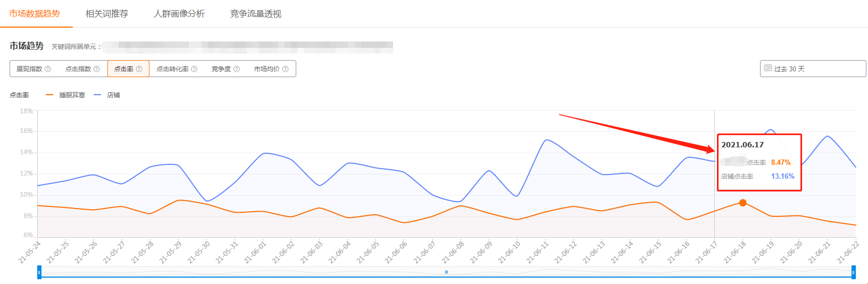Go to 竞争流量透视 tab
Viewport: 868px width, 284px height.
(x=256, y=14)
